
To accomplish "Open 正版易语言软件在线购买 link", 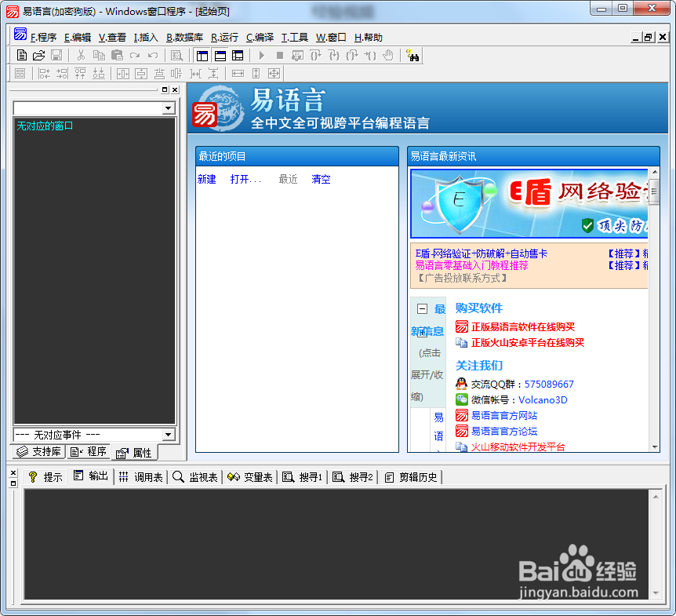I will (x=523, y=326).
